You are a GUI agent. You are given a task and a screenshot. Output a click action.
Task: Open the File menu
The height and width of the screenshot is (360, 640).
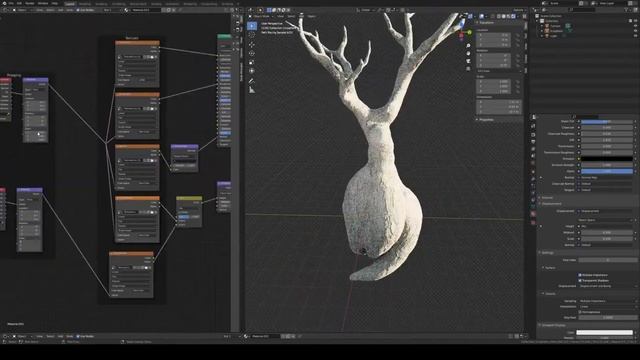coord(11,3)
